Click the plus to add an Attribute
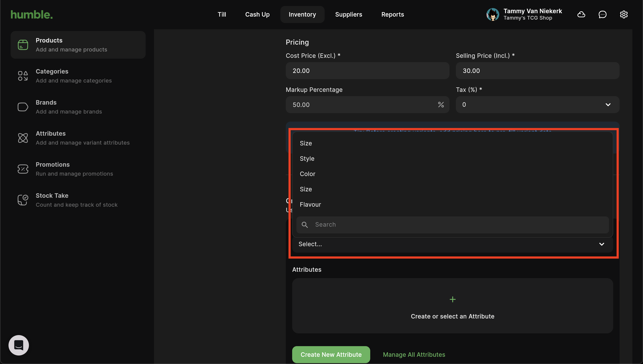643x364 pixels. (452, 299)
